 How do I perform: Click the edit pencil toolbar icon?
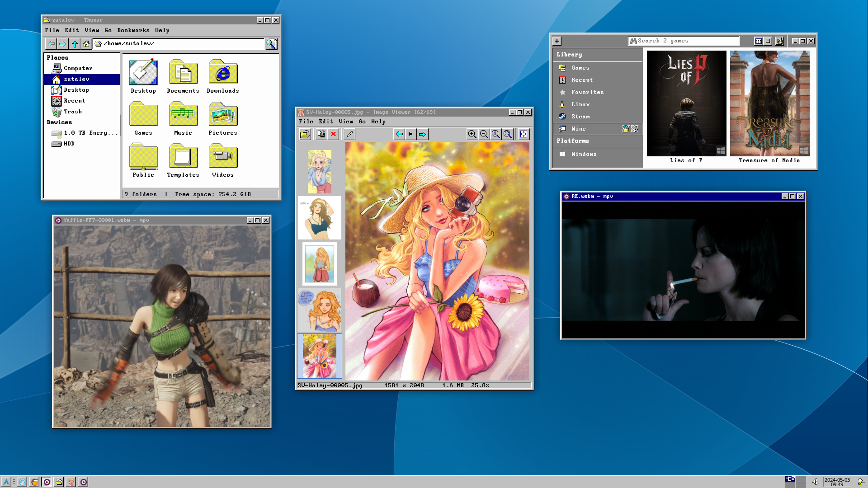(x=349, y=134)
